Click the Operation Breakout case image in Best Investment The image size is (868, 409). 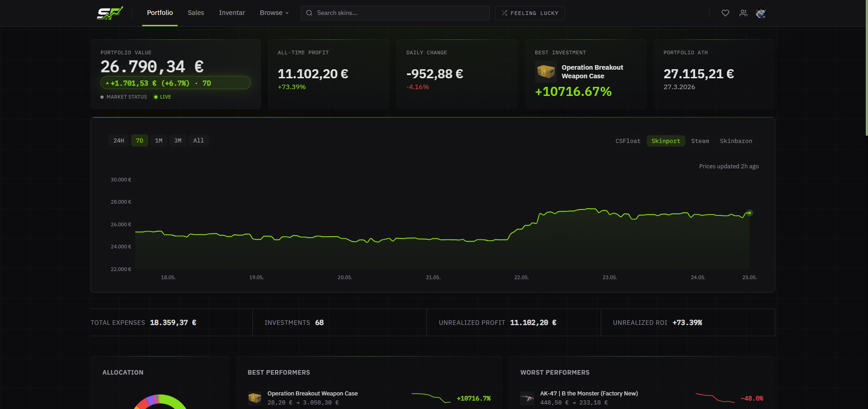click(546, 71)
